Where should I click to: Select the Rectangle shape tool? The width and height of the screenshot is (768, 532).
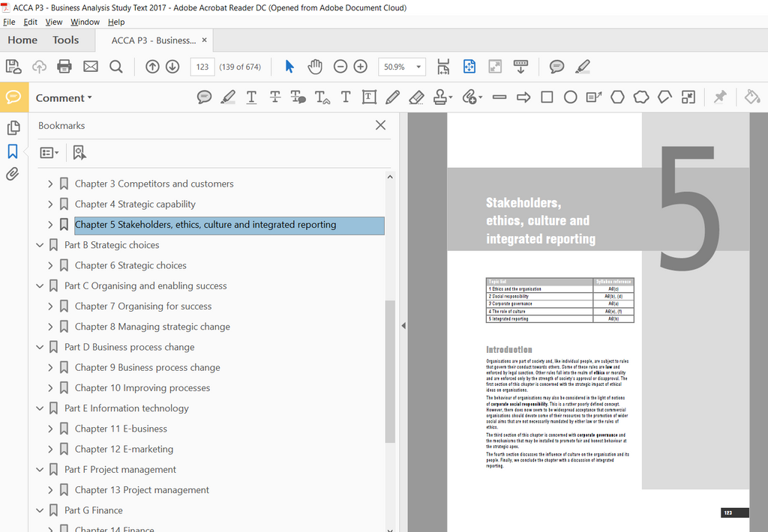547,97
